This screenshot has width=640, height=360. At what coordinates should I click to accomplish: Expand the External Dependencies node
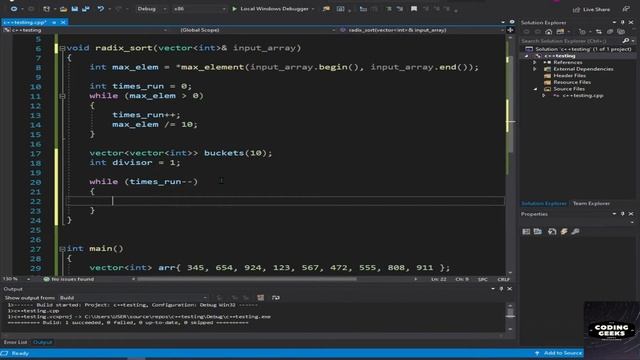535,69
